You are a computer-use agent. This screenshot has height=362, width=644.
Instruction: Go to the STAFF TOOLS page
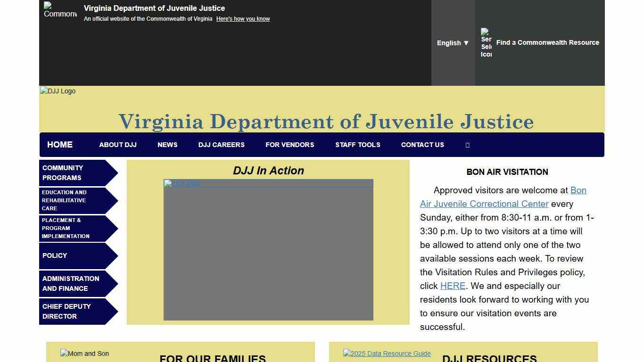pyautogui.click(x=358, y=145)
